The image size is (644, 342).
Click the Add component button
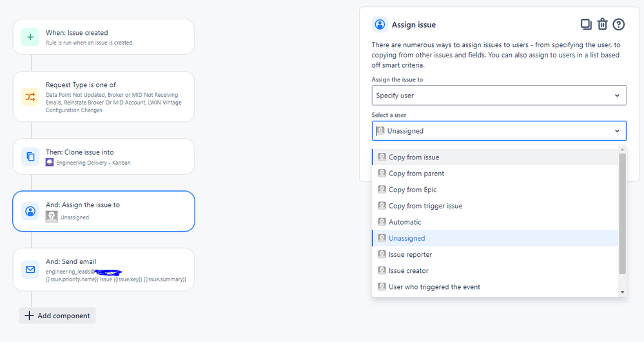57,316
